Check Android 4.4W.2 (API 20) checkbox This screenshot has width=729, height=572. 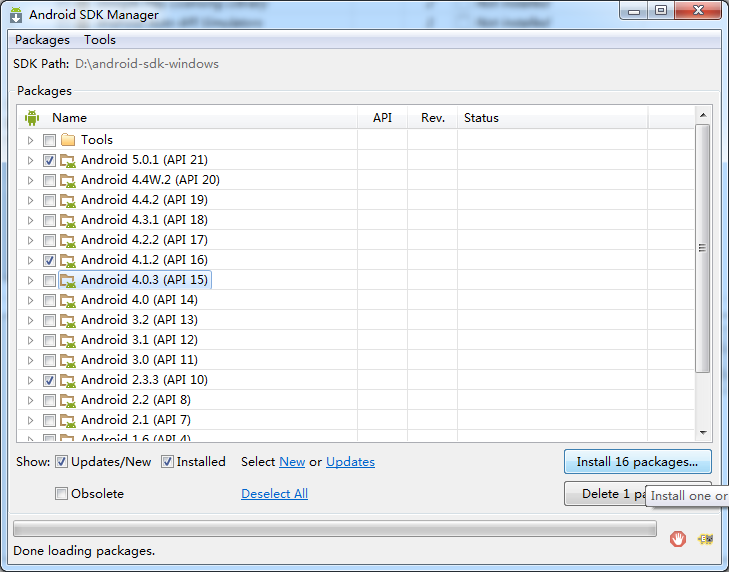pyautogui.click(x=49, y=180)
